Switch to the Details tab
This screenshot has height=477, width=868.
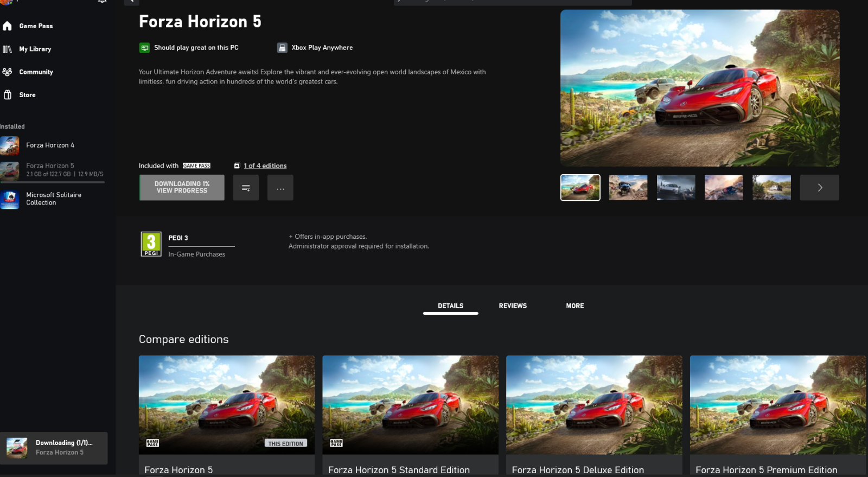(x=451, y=306)
